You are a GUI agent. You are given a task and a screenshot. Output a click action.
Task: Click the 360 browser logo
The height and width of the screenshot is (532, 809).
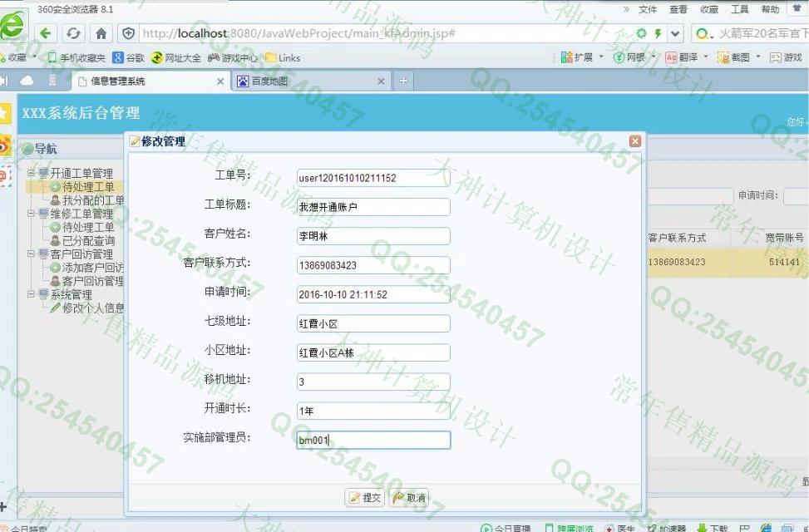click(x=12, y=26)
